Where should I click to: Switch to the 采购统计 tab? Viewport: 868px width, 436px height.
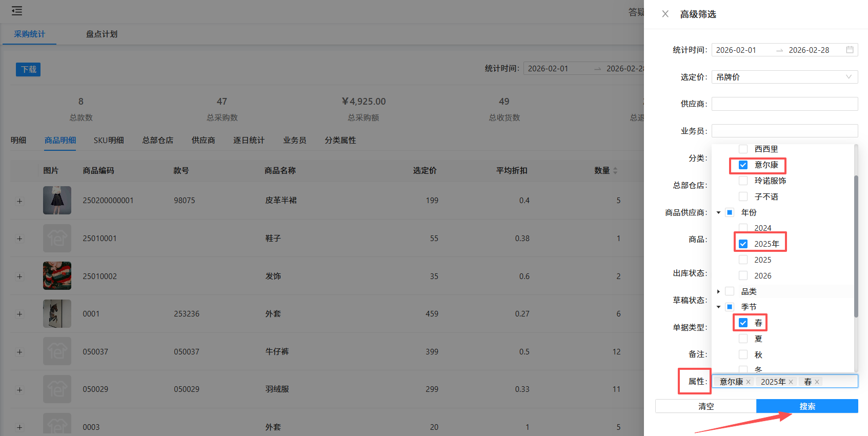pyautogui.click(x=29, y=34)
